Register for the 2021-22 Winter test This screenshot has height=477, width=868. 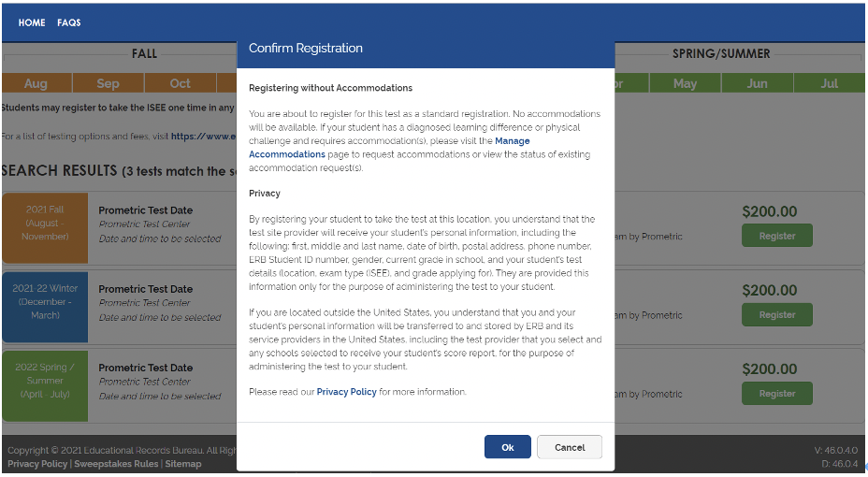pos(776,315)
